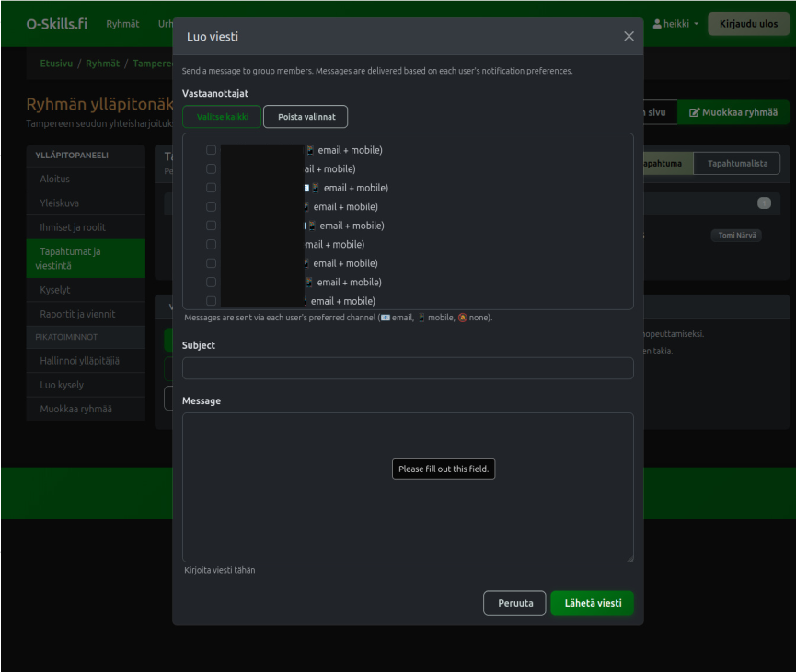Go to the O-Skills.fi home logo
Viewport: 796px width, 672px height.
point(57,23)
